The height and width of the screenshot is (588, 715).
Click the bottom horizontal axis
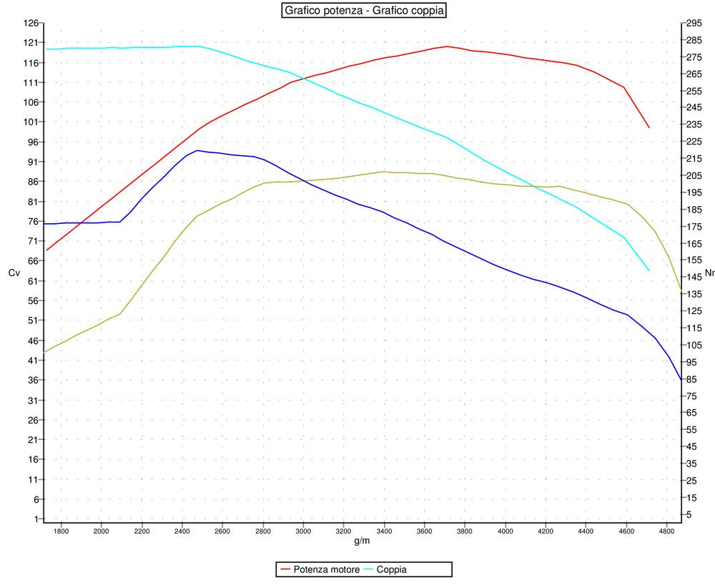click(x=357, y=521)
